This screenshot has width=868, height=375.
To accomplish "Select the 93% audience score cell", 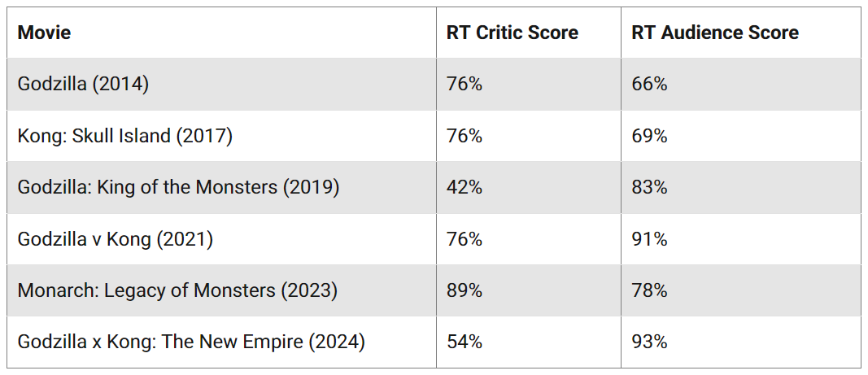I will tap(649, 342).
